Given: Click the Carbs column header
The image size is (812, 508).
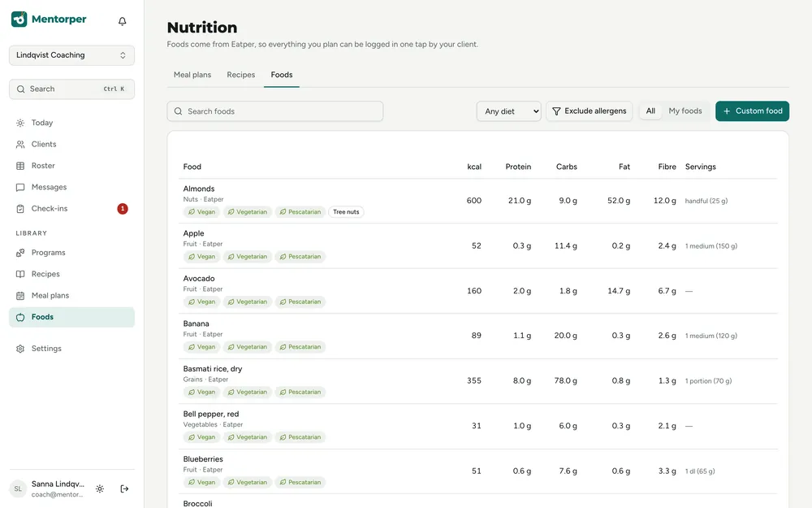Looking at the screenshot, I should tap(567, 167).
